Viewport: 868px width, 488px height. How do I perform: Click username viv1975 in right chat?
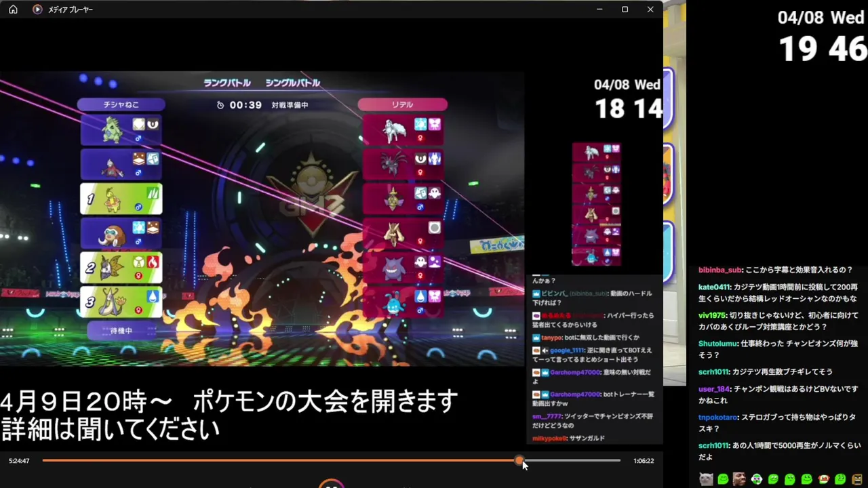pos(712,316)
